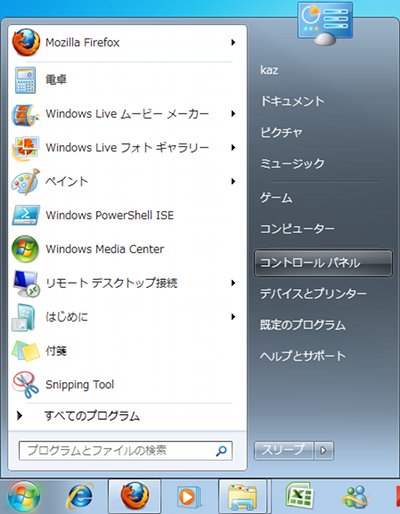Image resolution: width=400 pixels, height=514 pixels.
Task: Select コントロール パネル menu entry
Action: [323, 263]
